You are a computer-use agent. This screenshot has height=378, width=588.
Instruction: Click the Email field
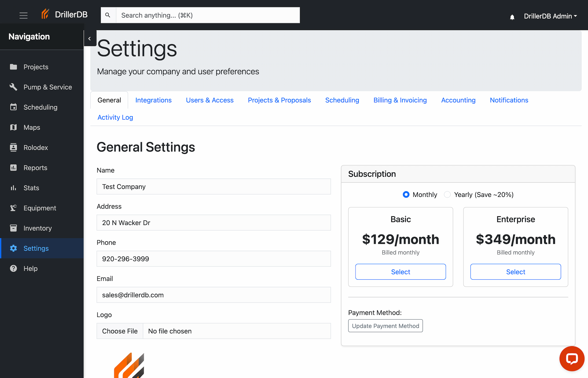point(213,295)
